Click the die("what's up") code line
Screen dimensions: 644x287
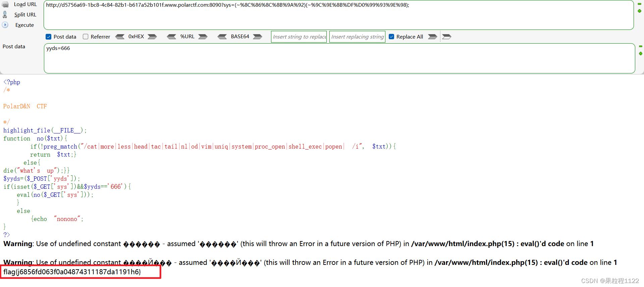tap(37, 171)
